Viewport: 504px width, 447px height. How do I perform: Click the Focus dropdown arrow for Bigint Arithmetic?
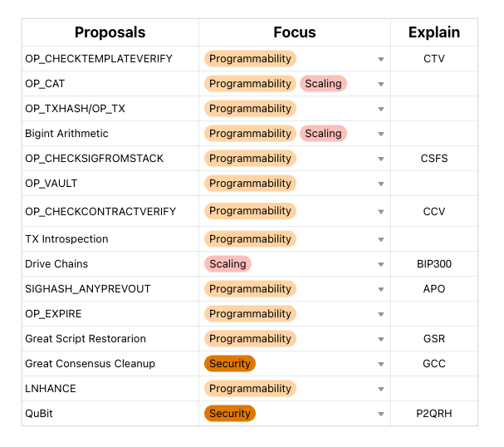pyautogui.click(x=381, y=134)
